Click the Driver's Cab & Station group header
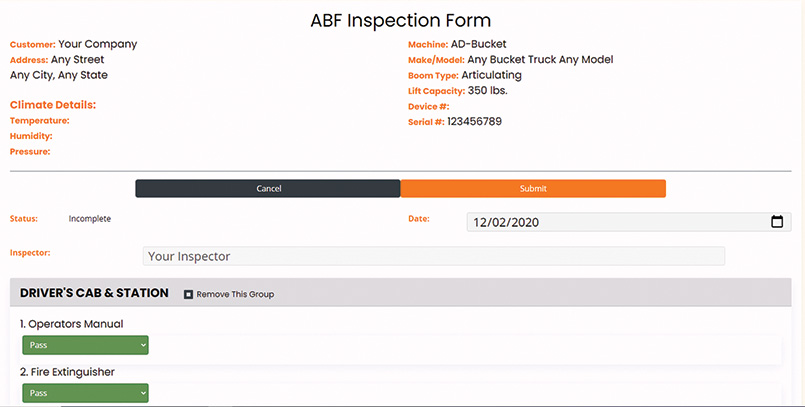 [94, 293]
